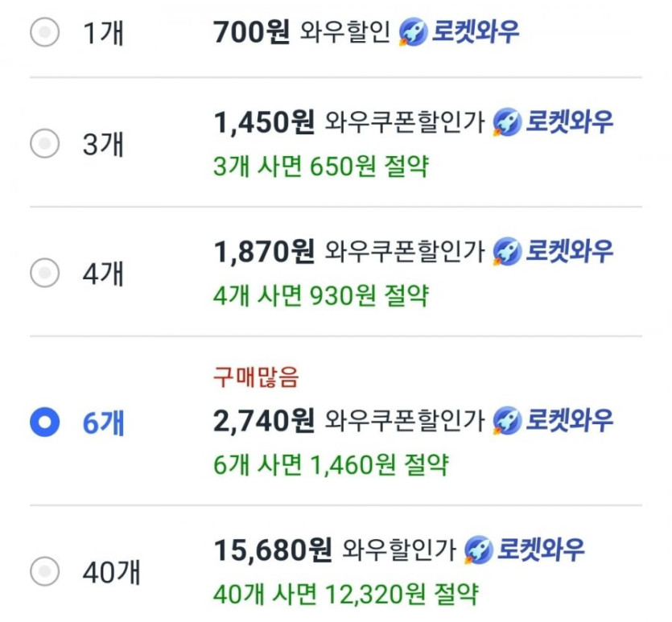
Task: Select the 1개 radio button
Action: click(44, 32)
